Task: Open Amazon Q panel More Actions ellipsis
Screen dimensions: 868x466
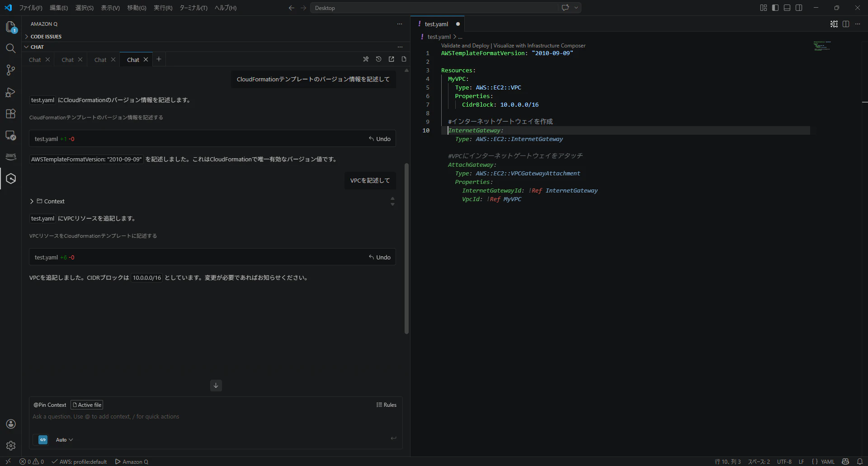Action: (x=400, y=24)
